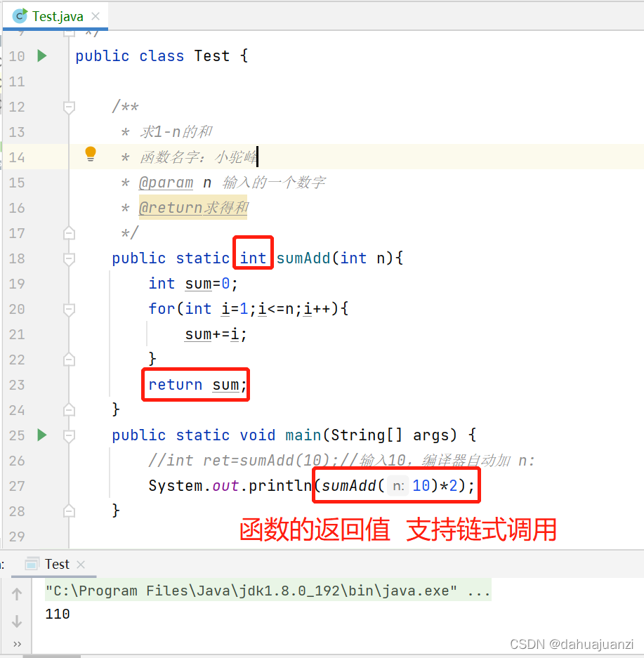Click line number 19 in the gutter
644x658 pixels.
tap(17, 284)
